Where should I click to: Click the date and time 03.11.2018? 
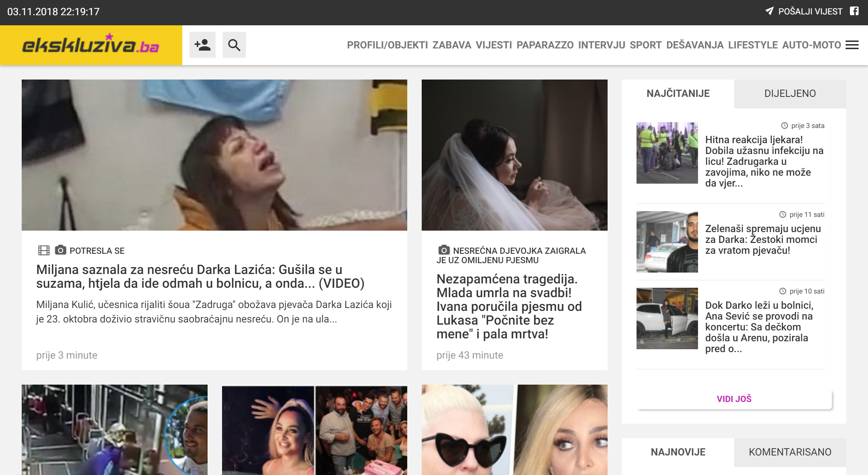pyautogui.click(x=53, y=12)
